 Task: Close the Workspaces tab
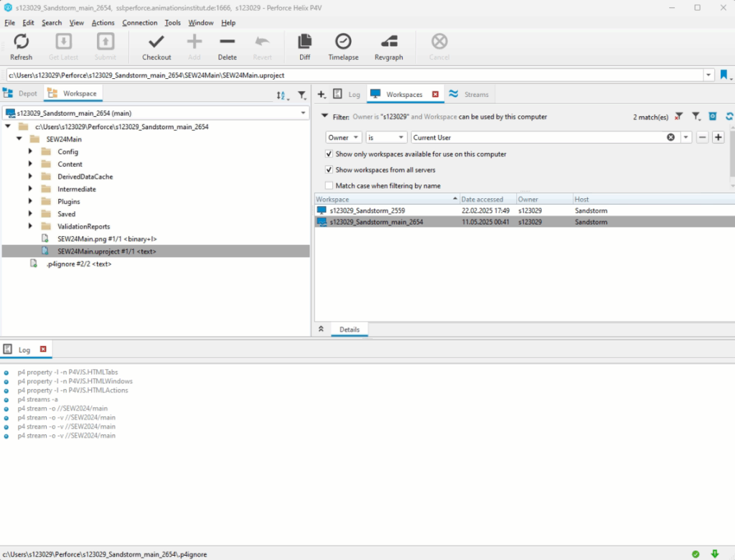(x=436, y=94)
